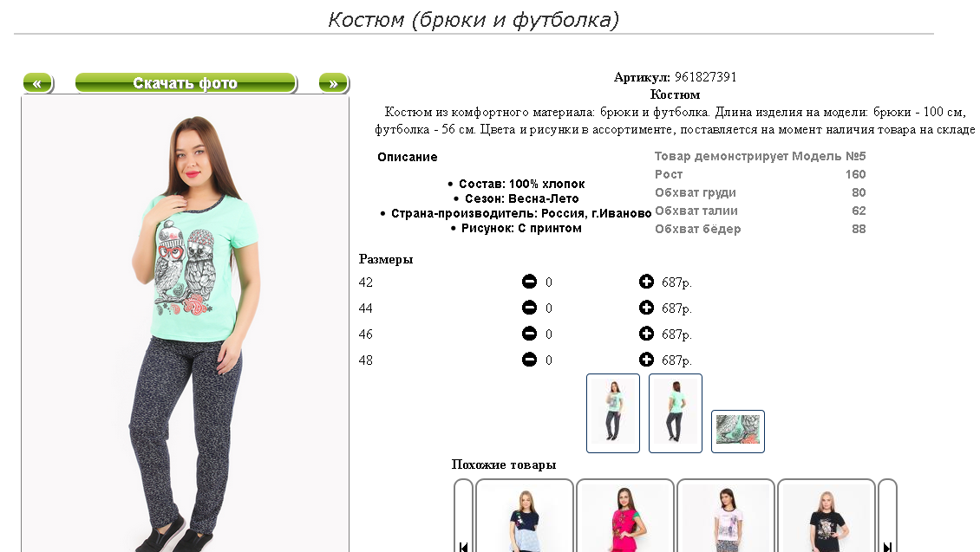Go to next photo with » button
Image resolution: width=980 pixels, height=552 pixels.
334,83
